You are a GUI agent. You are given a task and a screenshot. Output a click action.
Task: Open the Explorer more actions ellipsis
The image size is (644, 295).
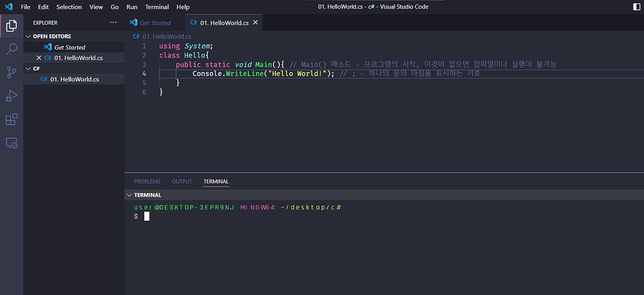click(x=113, y=23)
